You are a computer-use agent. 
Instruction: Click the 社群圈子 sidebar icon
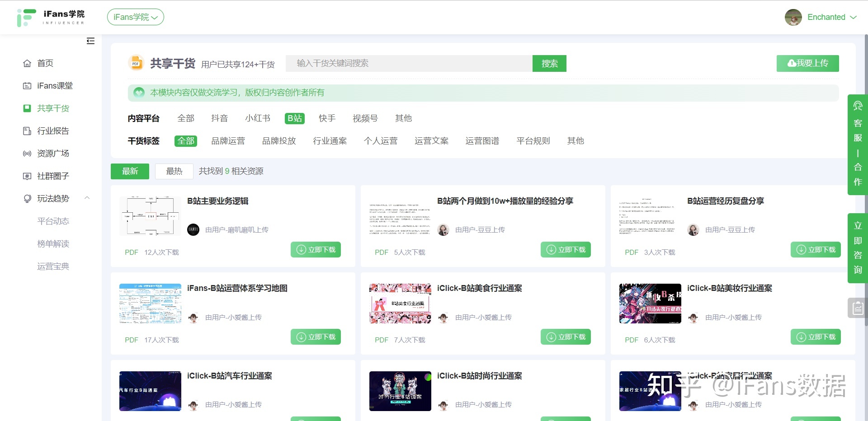[27, 176]
